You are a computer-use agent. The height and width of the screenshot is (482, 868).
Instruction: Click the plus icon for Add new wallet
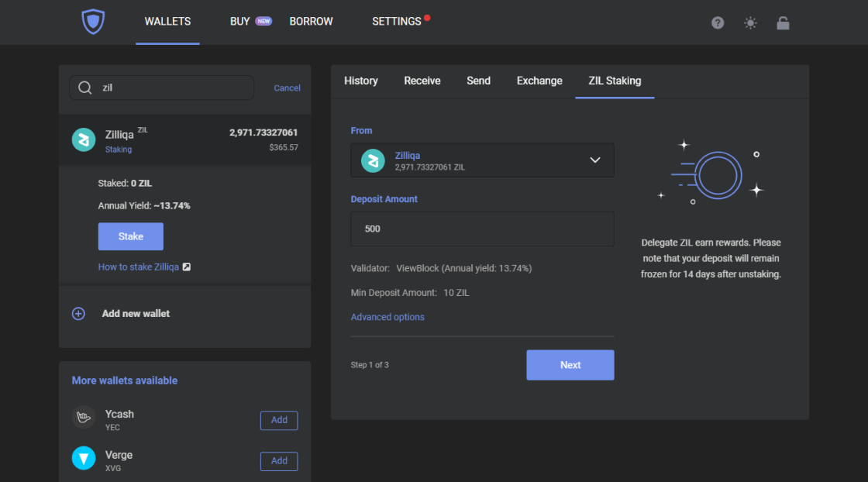(78, 314)
